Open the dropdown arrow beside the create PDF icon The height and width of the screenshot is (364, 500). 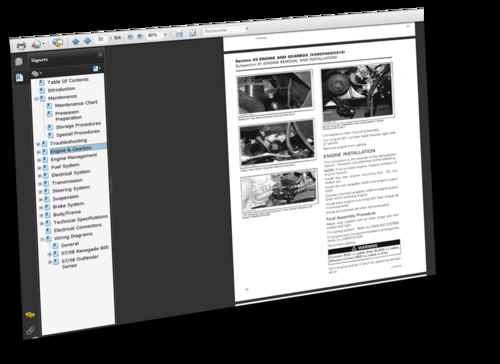click(x=43, y=44)
